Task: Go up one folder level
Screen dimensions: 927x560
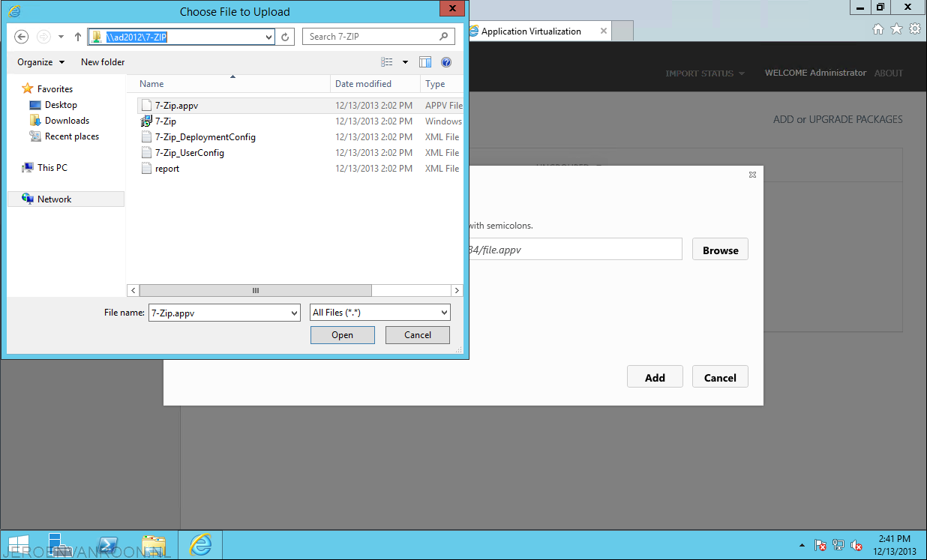Action: point(78,36)
